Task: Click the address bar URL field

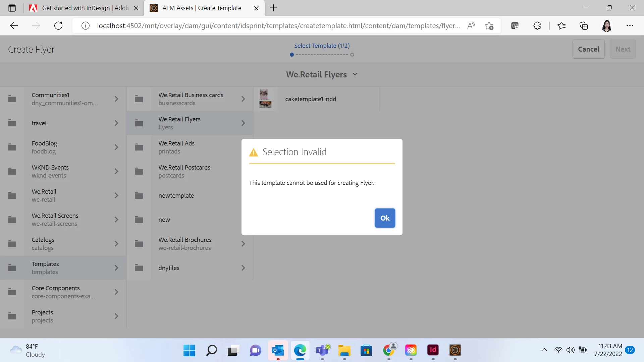Action: tap(278, 26)
